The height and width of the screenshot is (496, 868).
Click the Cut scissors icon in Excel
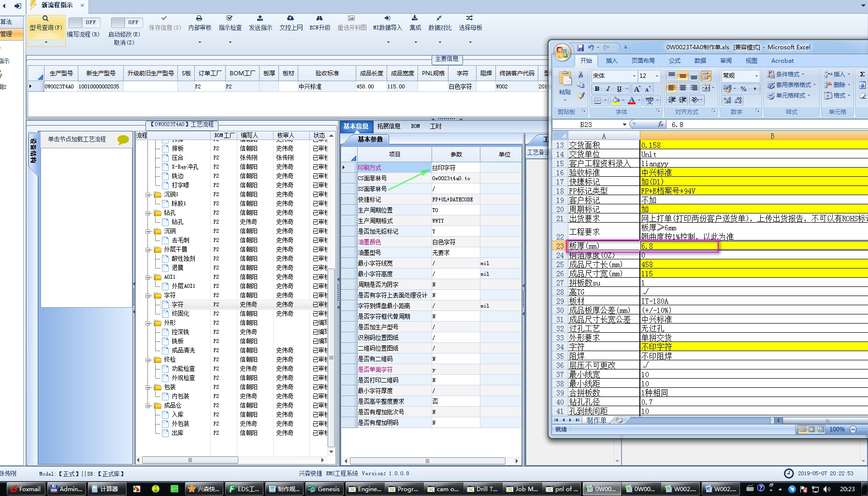(580, 75)
